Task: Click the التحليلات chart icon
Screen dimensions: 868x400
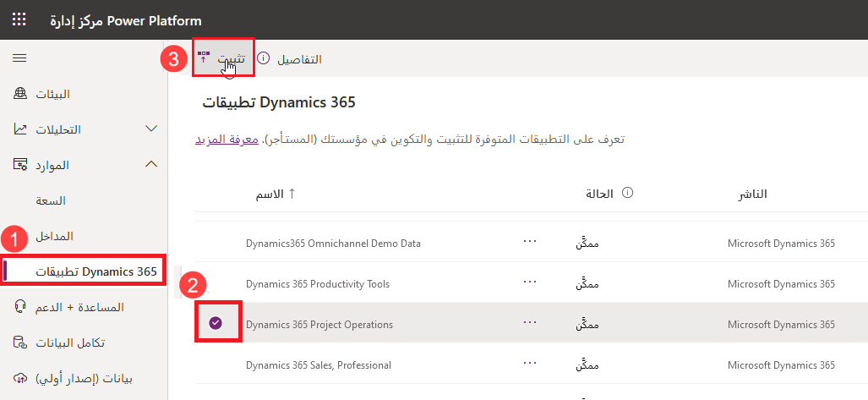Action: pos(19,129)
